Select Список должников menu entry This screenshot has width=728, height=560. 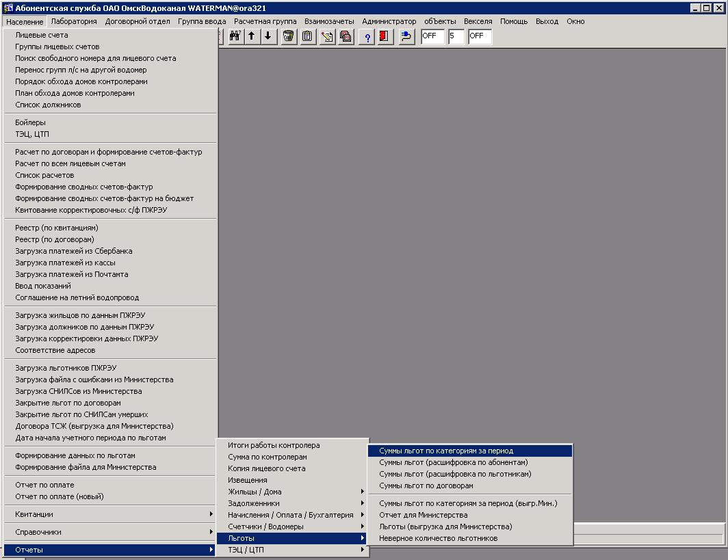[48, 105]
